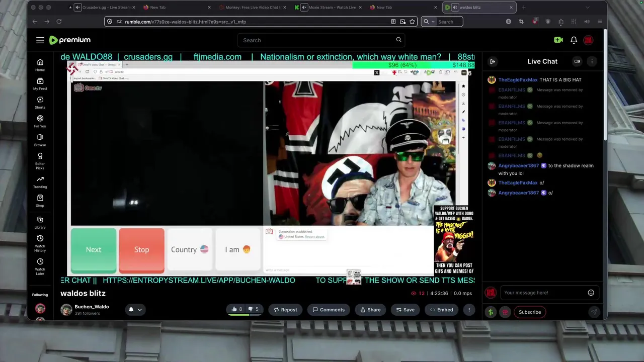The image size is (644, 362).
Task: Click the search magnifier in the Rumble search bar
Action: [398, 40]
